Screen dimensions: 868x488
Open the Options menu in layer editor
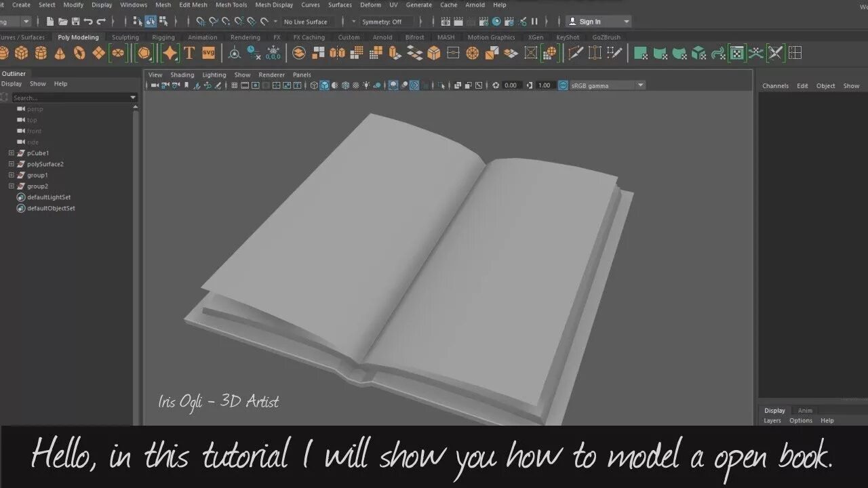click(x=801, y=420)
